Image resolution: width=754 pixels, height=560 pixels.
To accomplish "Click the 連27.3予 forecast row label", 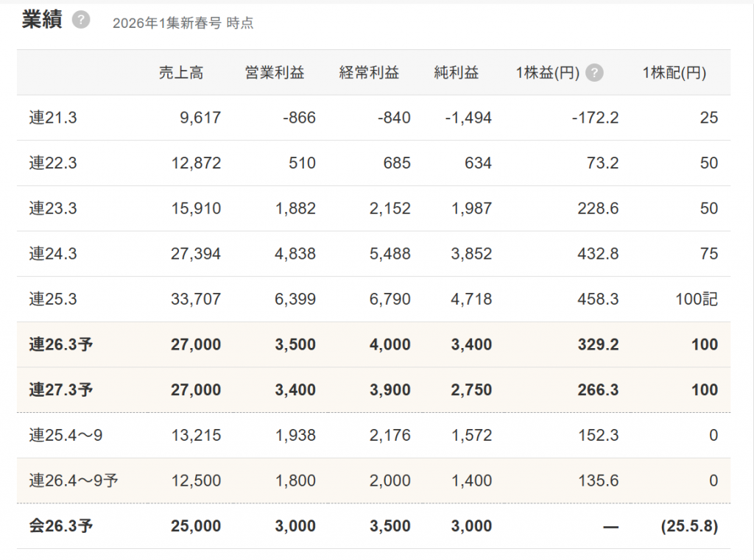I will coord(61,391).
